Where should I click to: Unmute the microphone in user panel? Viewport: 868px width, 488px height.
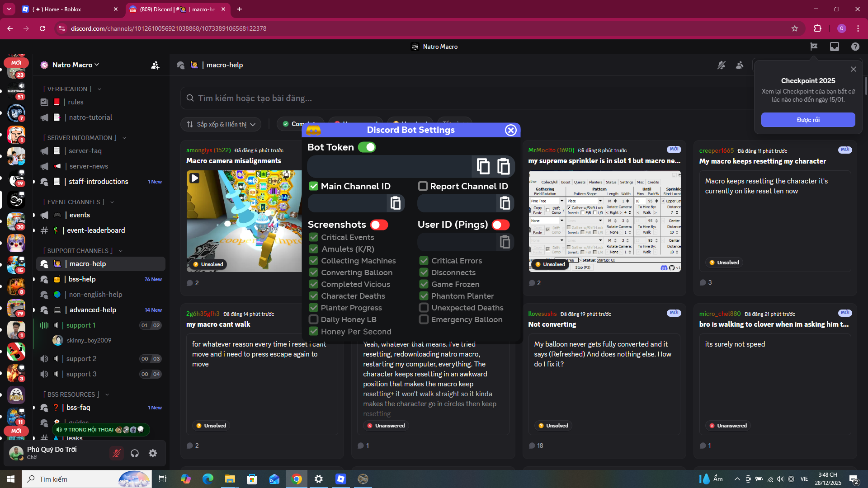[117, 453]
